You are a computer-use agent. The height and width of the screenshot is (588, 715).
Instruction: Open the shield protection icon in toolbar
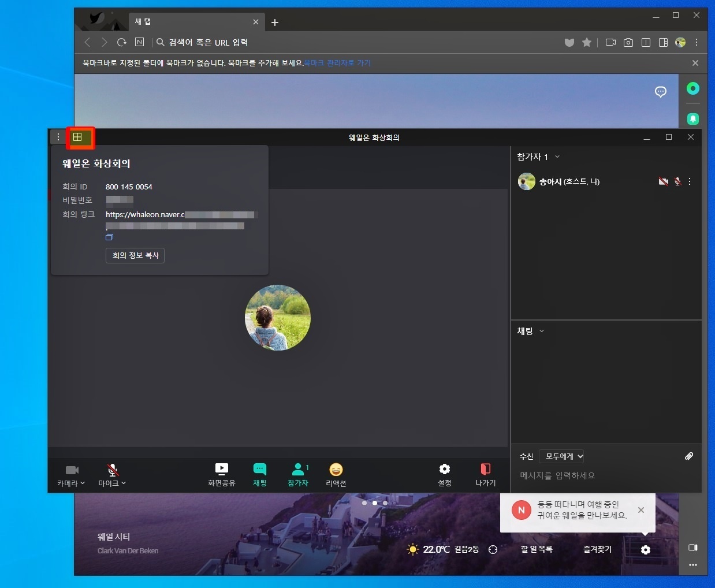(x=569, y=42)
